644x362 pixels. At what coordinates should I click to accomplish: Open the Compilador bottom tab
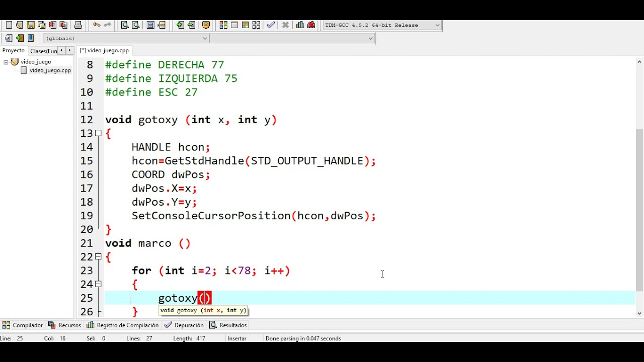(x=23, y=325)
